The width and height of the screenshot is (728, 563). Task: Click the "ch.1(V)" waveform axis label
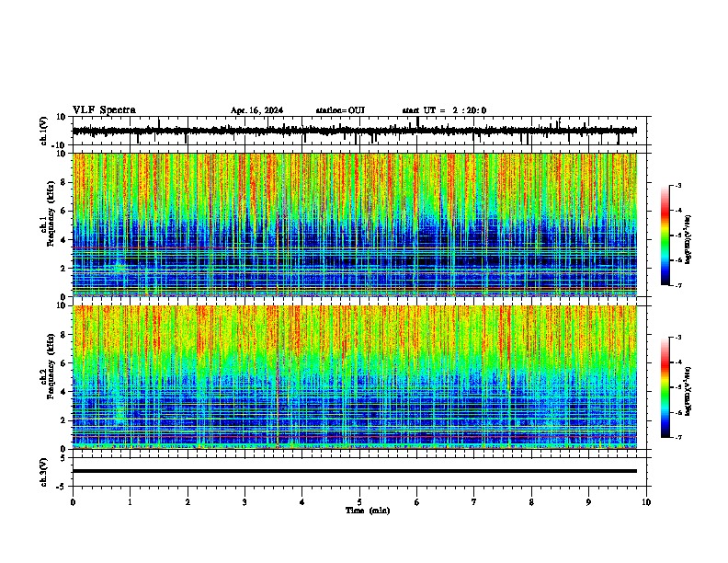click(44, 131)
